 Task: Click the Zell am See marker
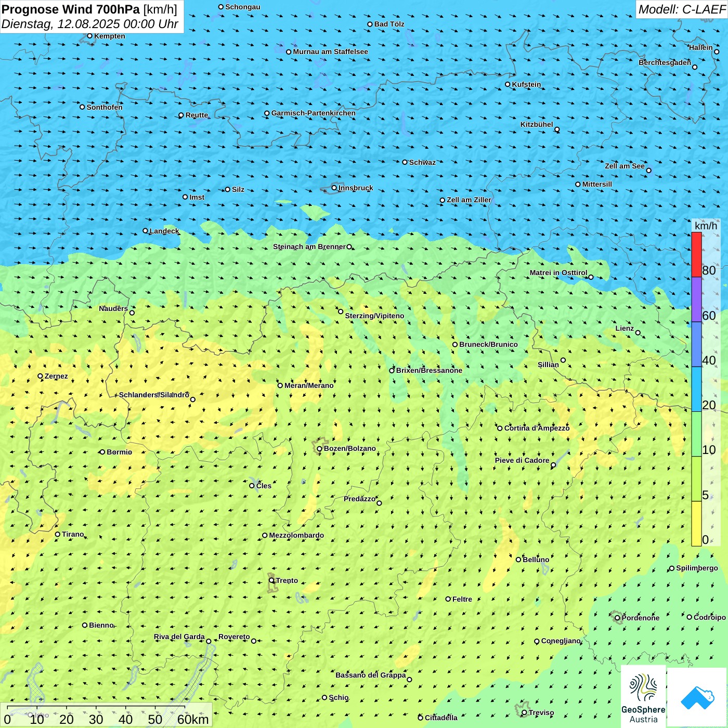[648, 170]
